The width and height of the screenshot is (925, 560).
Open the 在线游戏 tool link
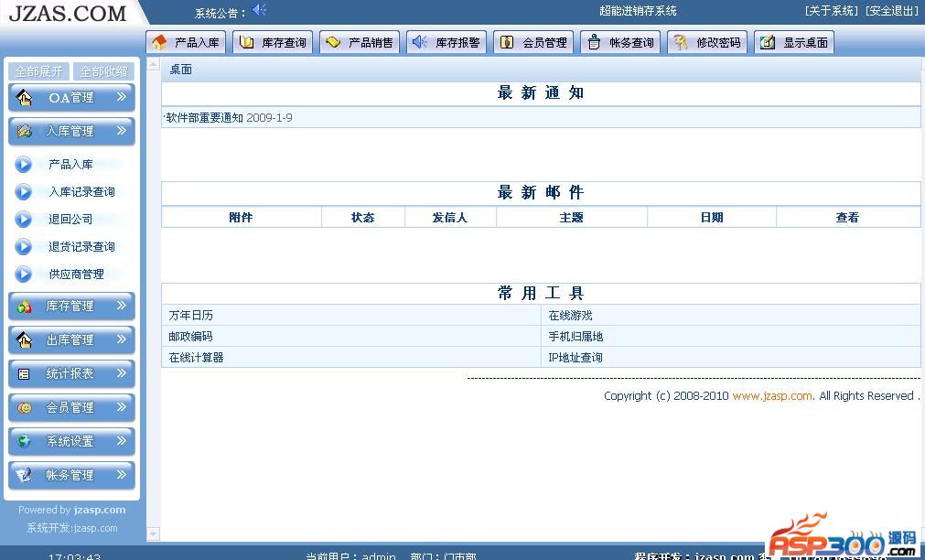coord(570,316)
